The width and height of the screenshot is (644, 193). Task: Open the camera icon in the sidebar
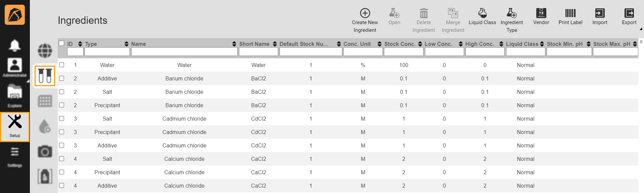pos(45,151)
